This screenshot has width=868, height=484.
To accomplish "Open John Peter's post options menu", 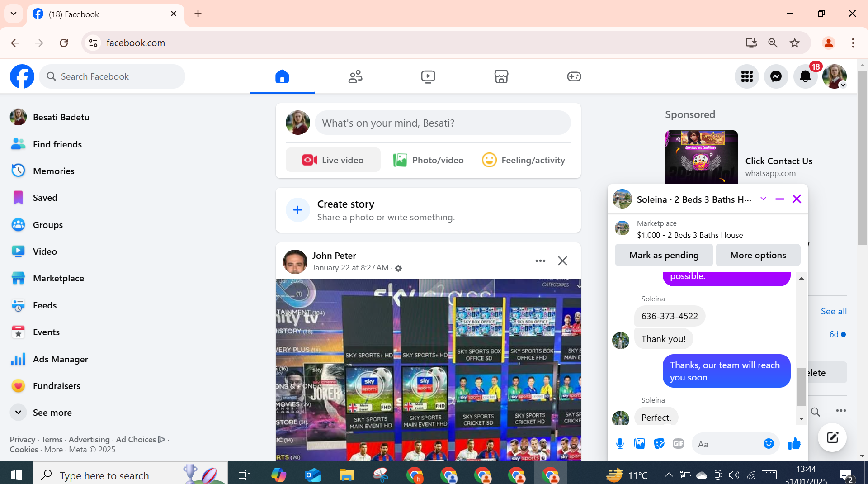I will (540, 261).
